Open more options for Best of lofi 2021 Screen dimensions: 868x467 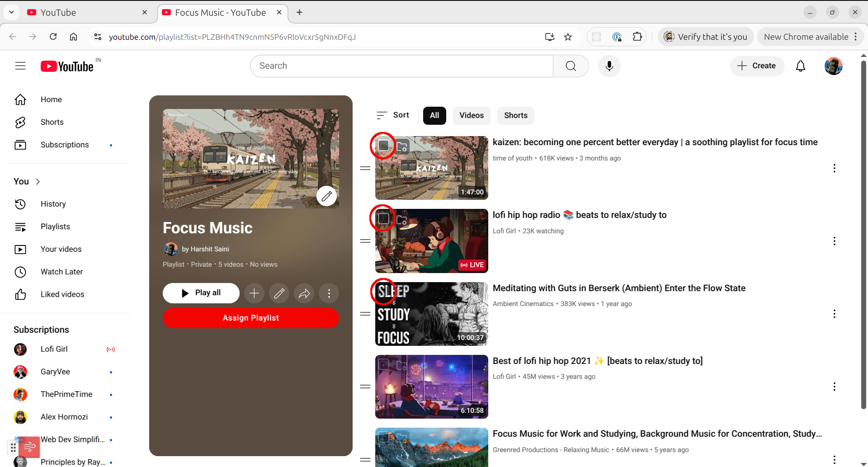[834, 387]
